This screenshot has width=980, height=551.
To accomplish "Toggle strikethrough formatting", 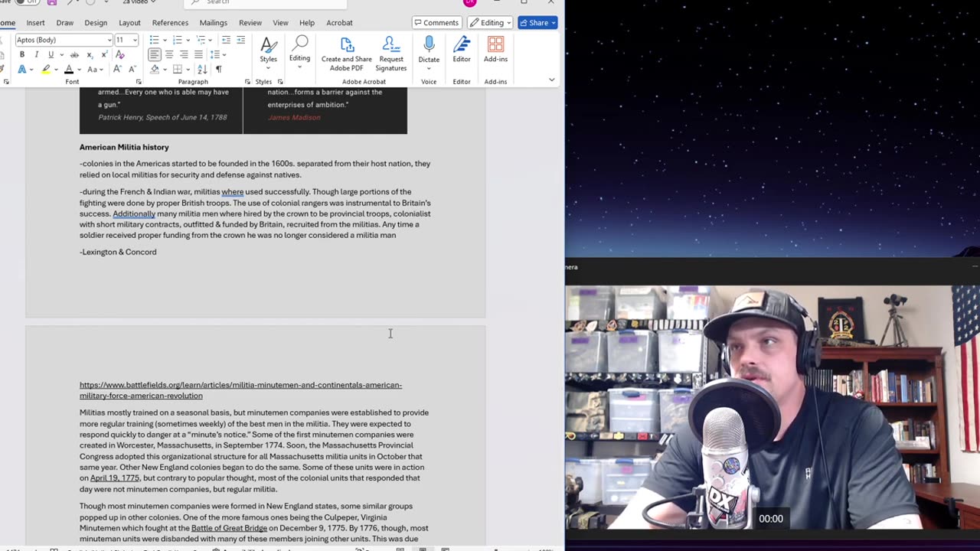I will 74,55.
